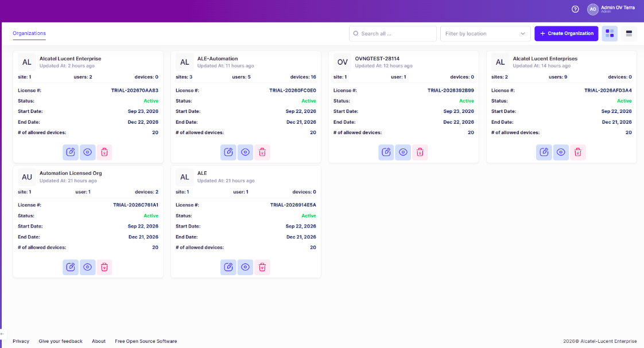Edit the Alcatel Lucent Enterprises organization
This screenshot has width=644, height=348.
tap(544, 153)
